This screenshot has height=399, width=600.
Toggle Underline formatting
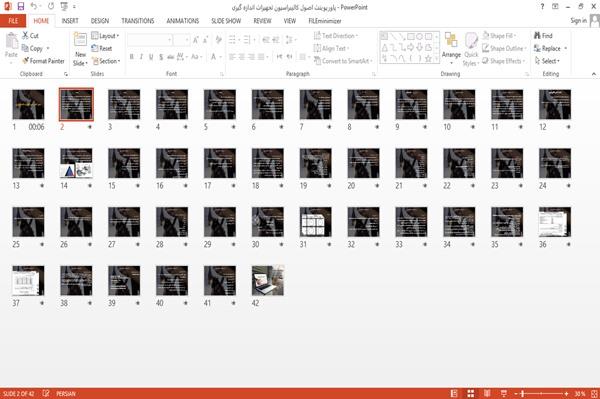[151, 57]
